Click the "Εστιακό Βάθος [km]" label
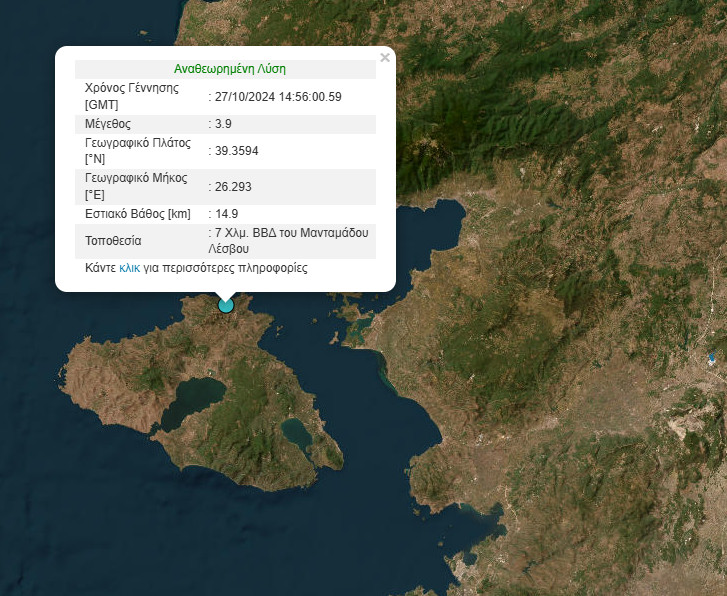Viewport: 727px width, 596px height. [138, 214]
